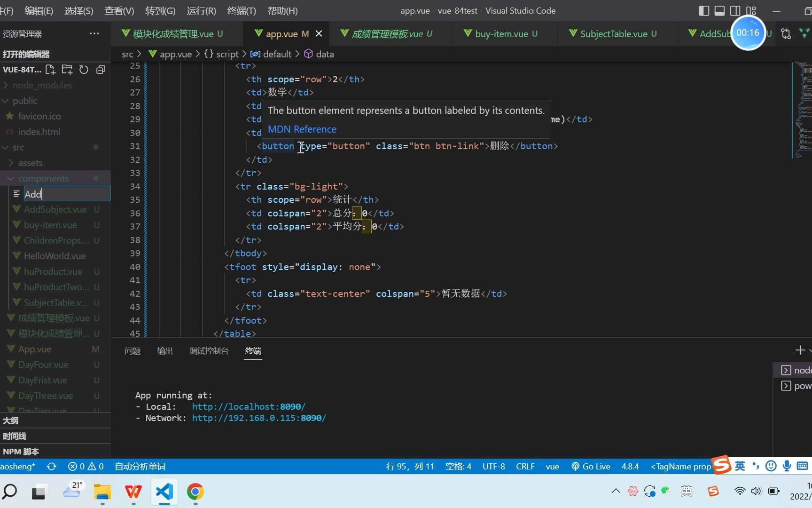Viewport: 812px width, 508px height.
Task: Click the compare changes icon in editor toolbar
Action: 786,33
